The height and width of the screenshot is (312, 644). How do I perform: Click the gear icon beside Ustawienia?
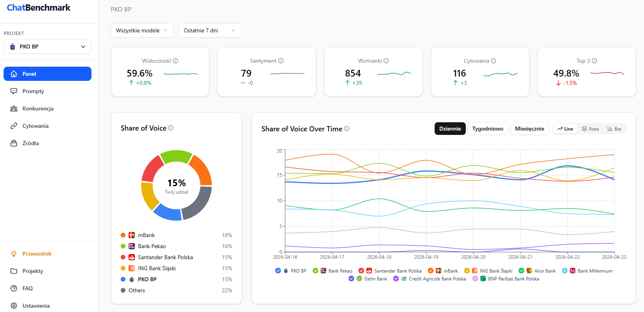point(14,306)
